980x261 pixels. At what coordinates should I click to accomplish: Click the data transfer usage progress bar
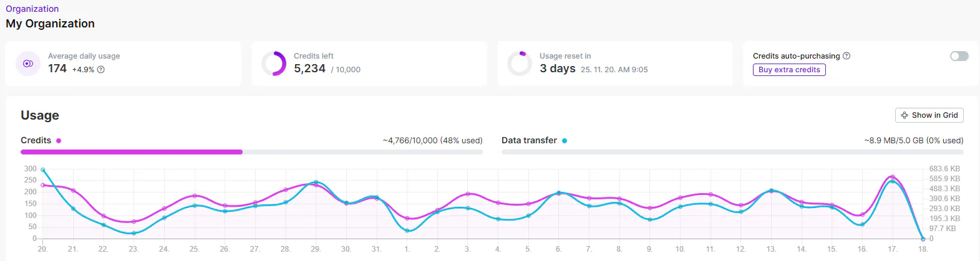tap(732, 152)
